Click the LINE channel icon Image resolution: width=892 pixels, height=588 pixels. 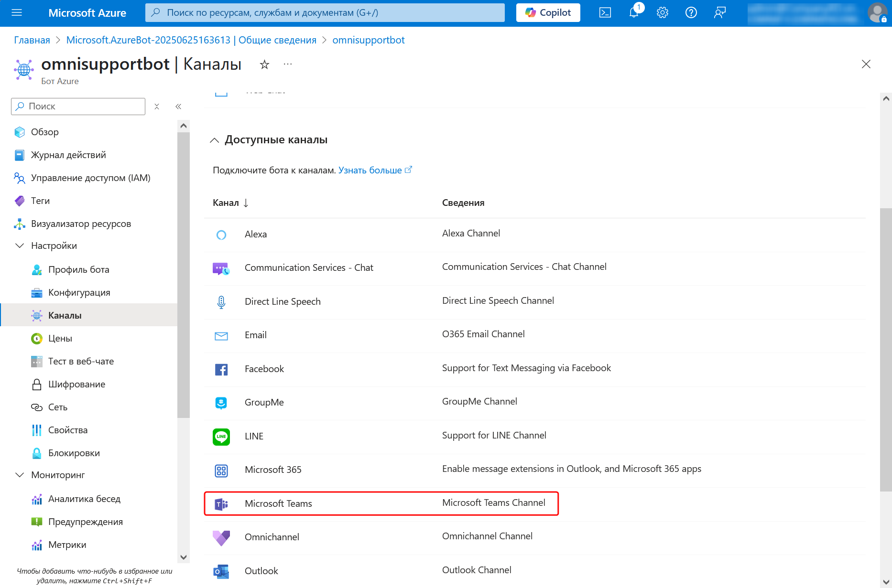tap(221, 437)
